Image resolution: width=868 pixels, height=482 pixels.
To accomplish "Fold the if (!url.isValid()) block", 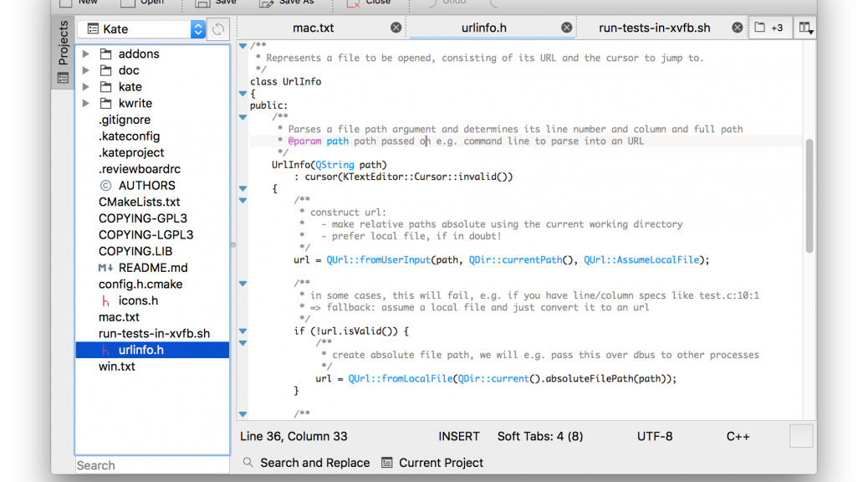I will (243, 331).
